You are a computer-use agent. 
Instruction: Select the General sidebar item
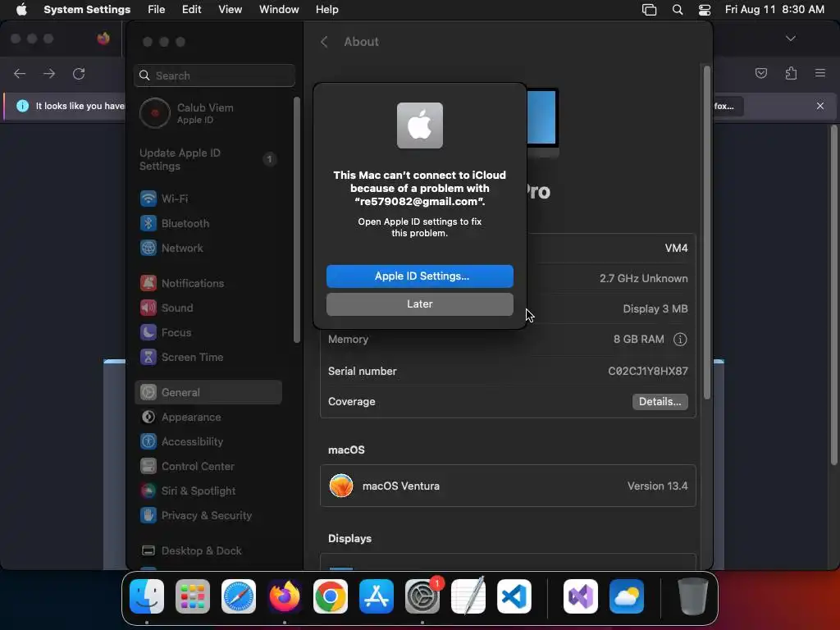click(x=208, y=392)
